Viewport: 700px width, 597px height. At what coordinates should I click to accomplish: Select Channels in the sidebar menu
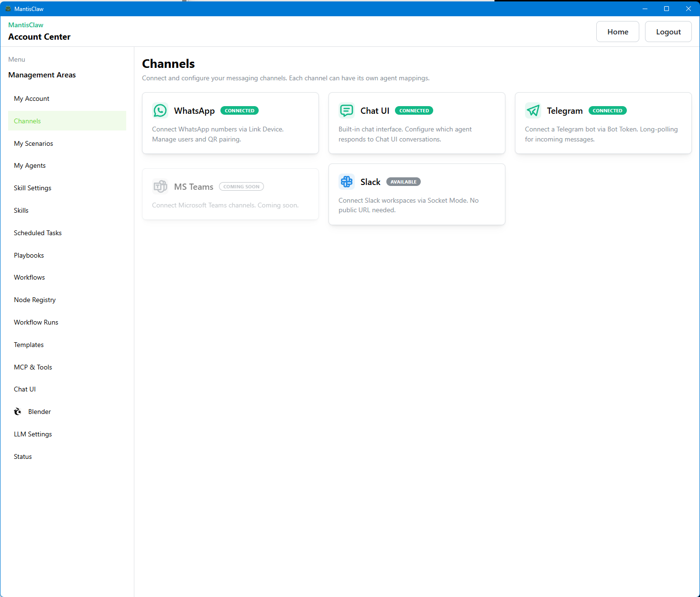[x=67, y=121]
